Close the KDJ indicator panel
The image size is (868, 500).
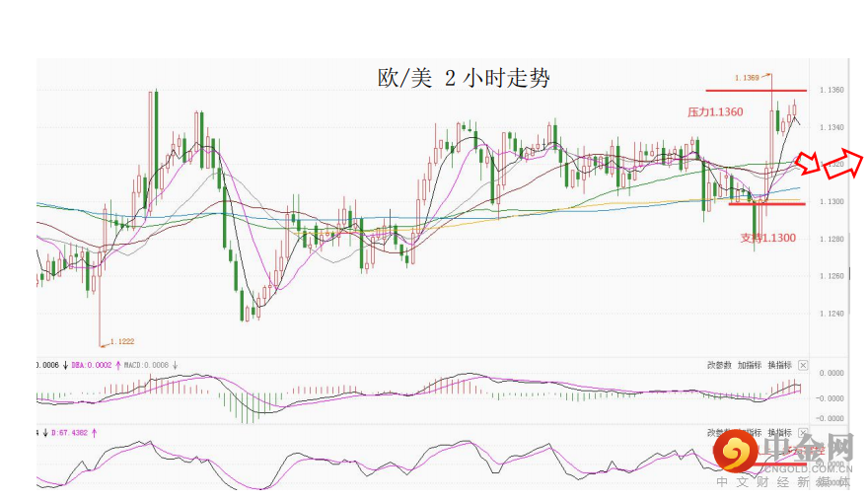803,433
